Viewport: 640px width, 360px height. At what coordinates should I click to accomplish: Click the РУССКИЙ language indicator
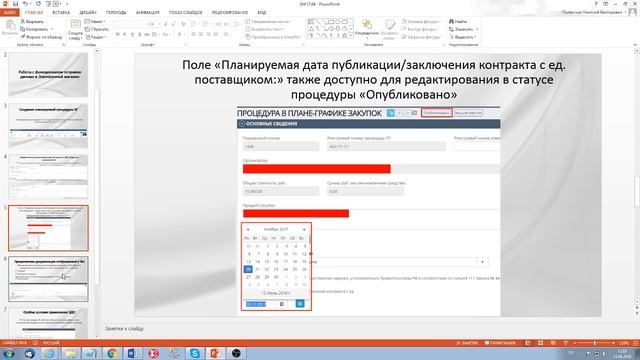[x=51, y=343]
